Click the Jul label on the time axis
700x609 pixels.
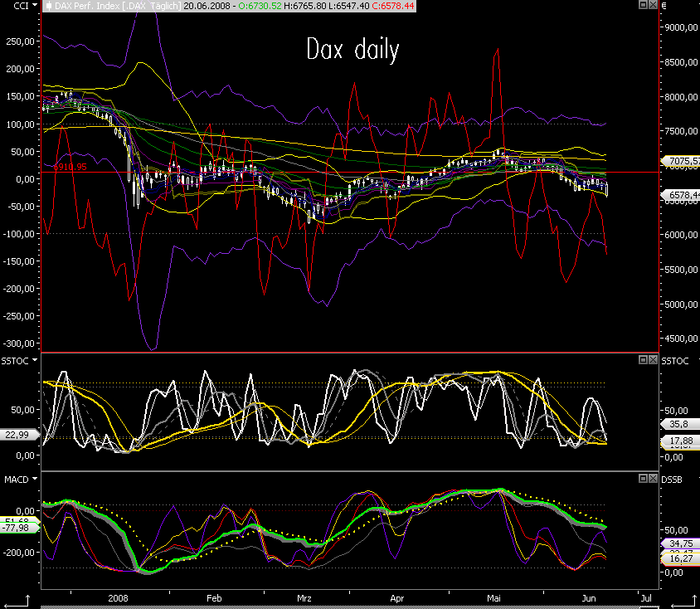tap(645, 598)
